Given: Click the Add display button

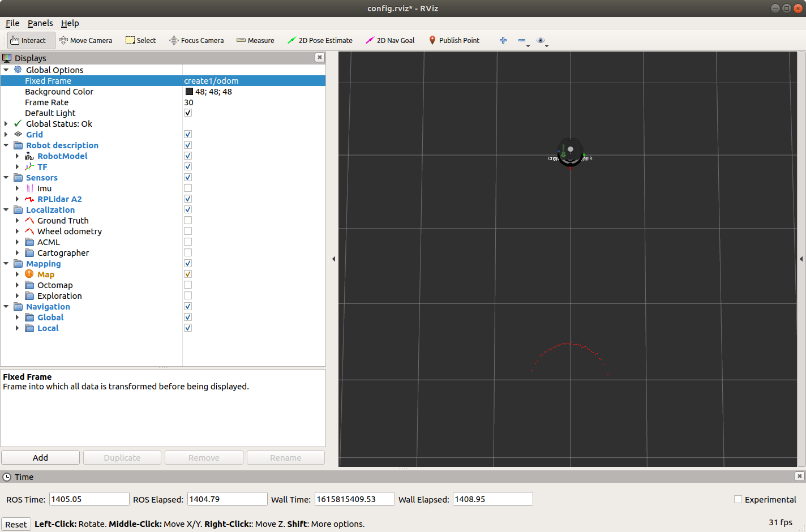Looking at the screenshot, I should click(x=40, y=458).
